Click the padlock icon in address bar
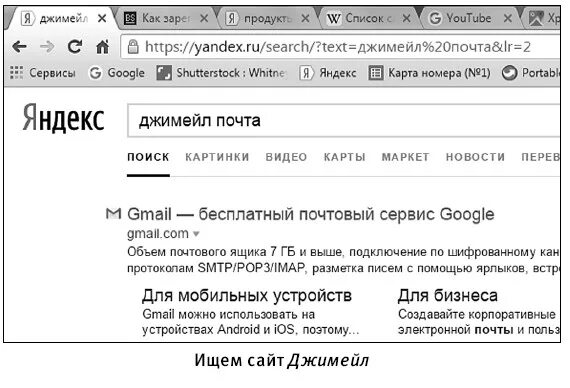This screenshot has width=570, height=388. pos(133,47)
